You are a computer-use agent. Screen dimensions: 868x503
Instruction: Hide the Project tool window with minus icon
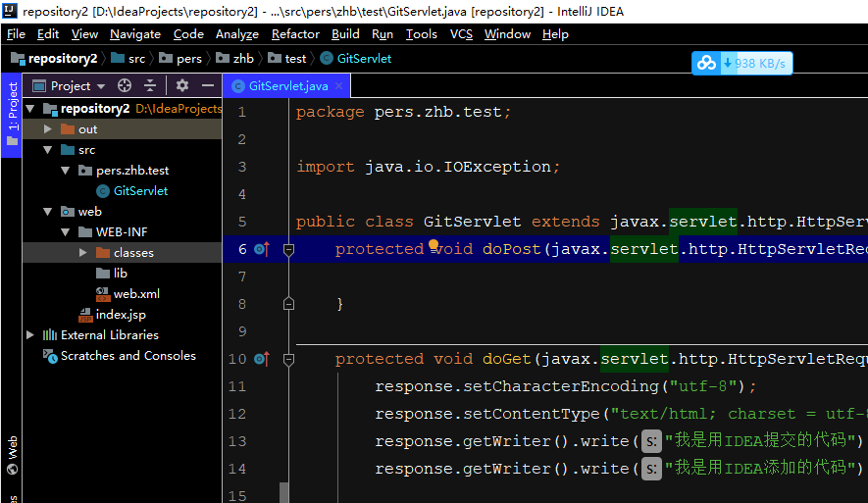click(x=208, y=85)
